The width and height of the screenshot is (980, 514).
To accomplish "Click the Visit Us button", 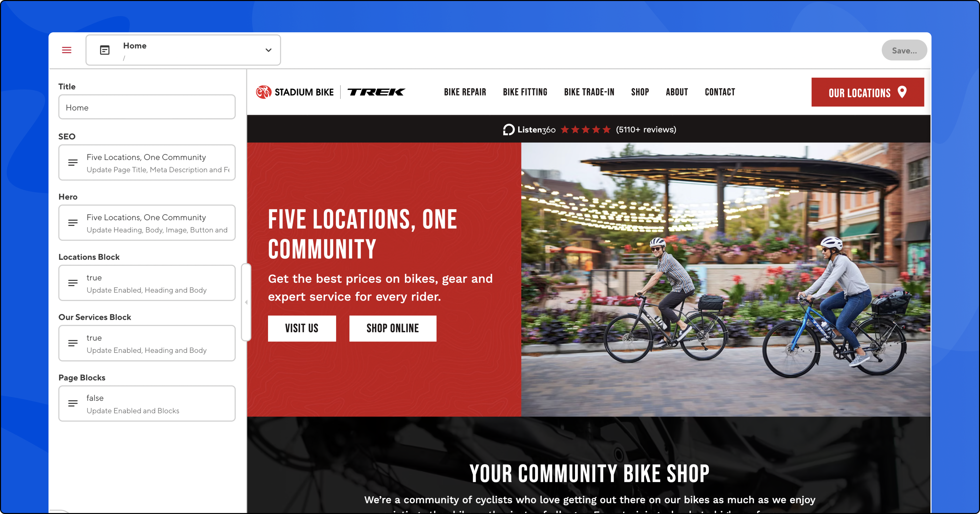I will 302,328.
